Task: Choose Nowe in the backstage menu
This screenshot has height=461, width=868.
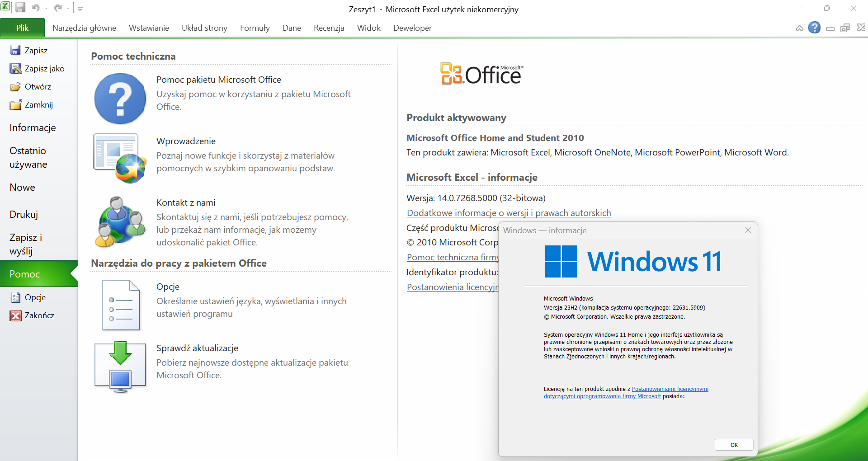Action: (22, 187)
